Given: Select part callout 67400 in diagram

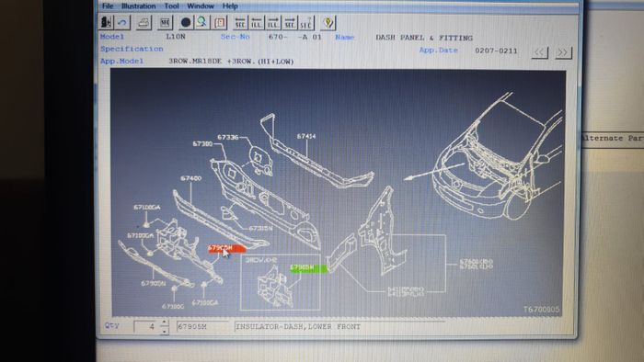Looking at the screenshot, I should pos(191,178).
